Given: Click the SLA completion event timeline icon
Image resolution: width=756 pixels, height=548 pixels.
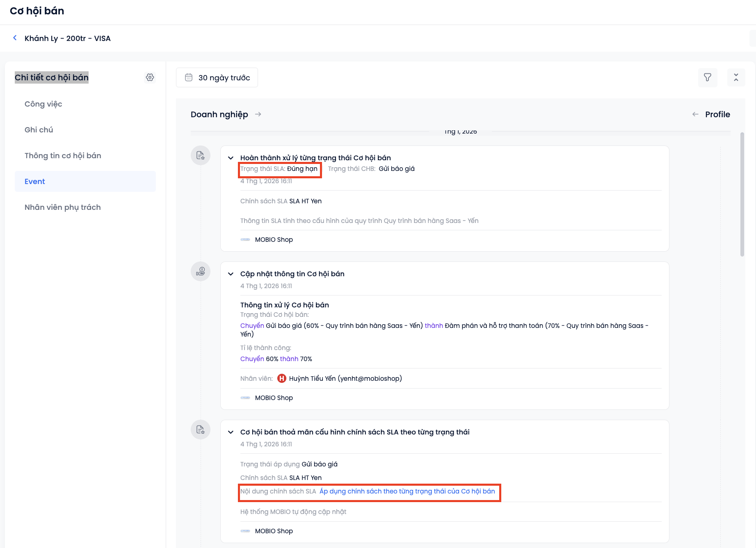Looking at the screenshot, I should tap(201, 156).
